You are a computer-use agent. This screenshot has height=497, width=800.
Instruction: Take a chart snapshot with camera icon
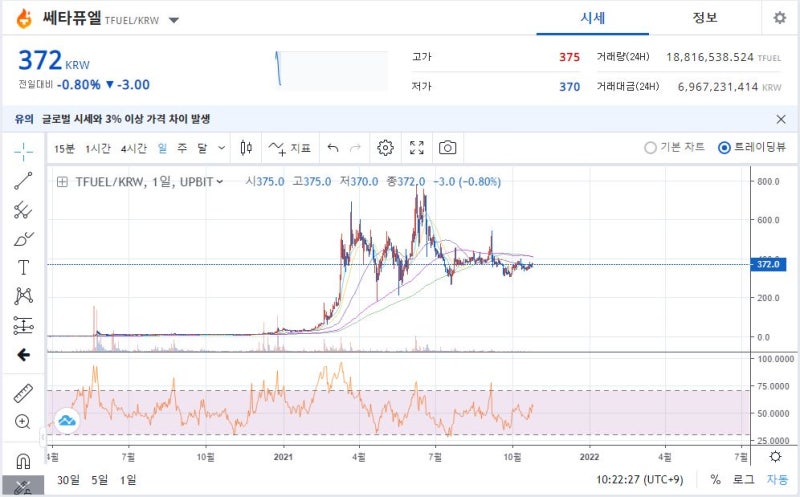tap(447, 148)
